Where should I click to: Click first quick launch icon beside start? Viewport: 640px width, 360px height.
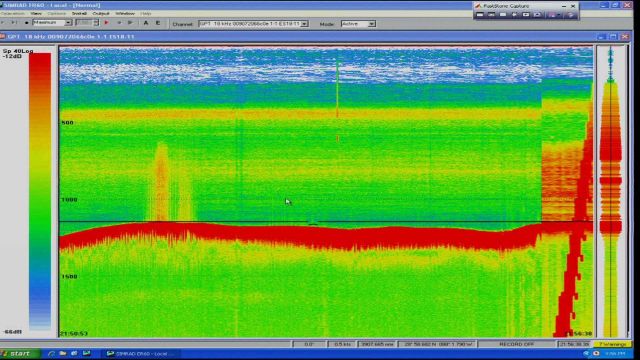pyautogui.click(x=51, y=353)
